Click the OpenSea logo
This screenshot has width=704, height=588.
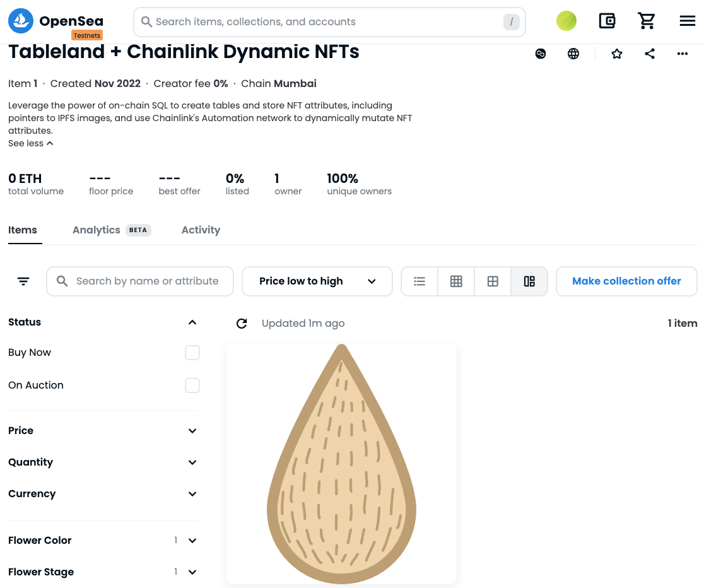pyautogui.click(x=56, y=22)
